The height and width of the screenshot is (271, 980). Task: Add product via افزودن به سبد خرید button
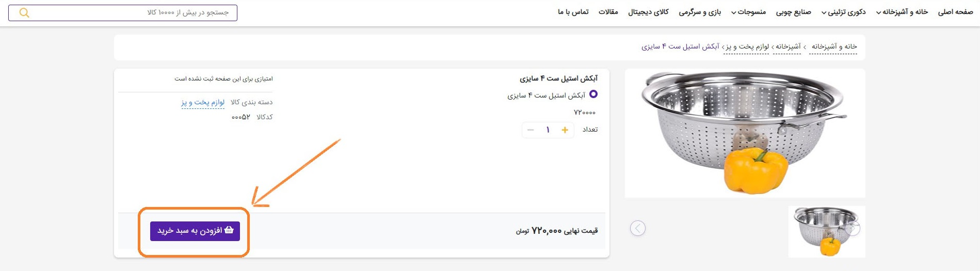coord(195,231)
